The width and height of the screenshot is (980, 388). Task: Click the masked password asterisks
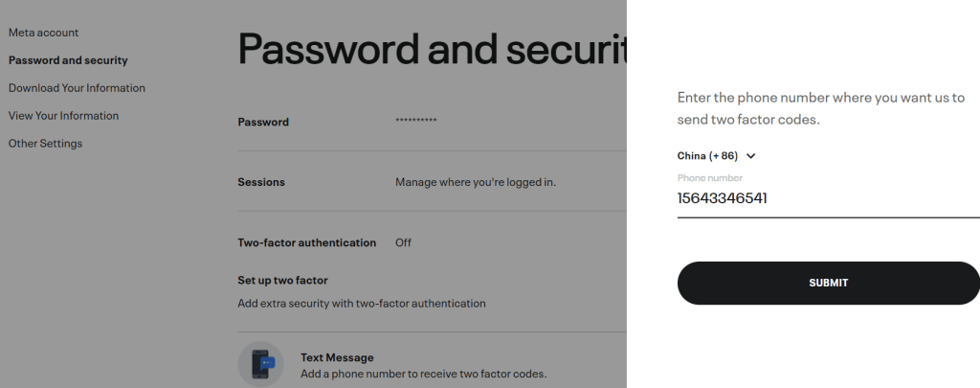pos(416,121)
